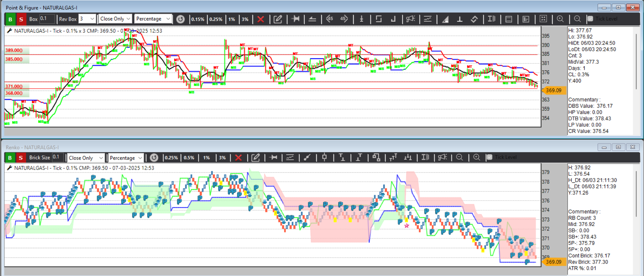The image size is (644, 276).
Task: Click the red X delete icon in Point & Figure
Action: (x=260, y=19)
